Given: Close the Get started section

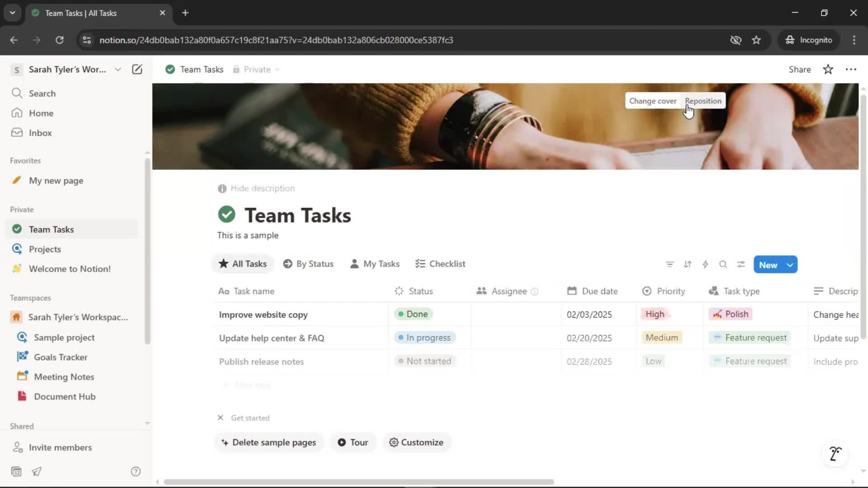Looking at the screenshot, I should [x=220, y=418].
